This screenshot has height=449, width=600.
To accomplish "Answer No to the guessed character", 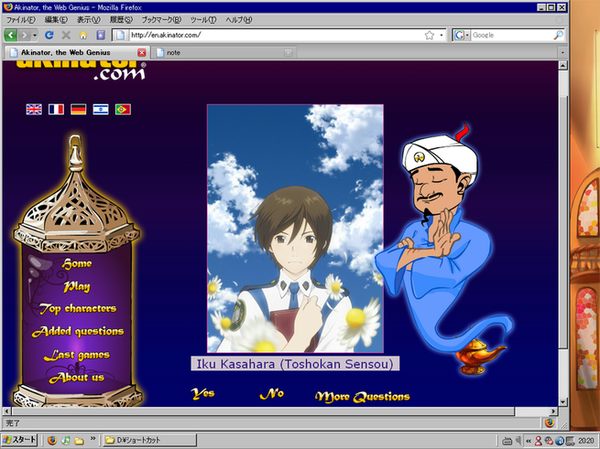I will click(x=272, y=394).
